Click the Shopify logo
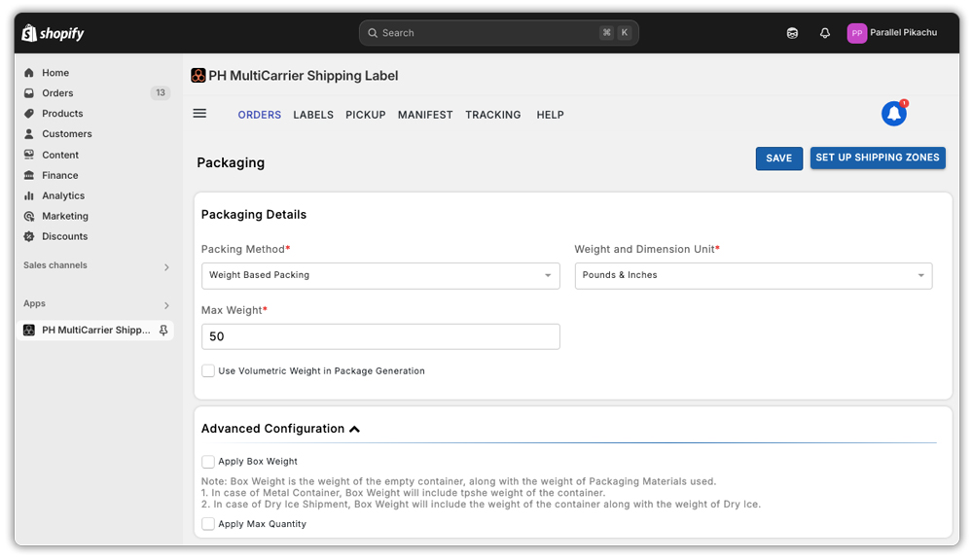Screen dimensions: 973x560 point(53,33)
